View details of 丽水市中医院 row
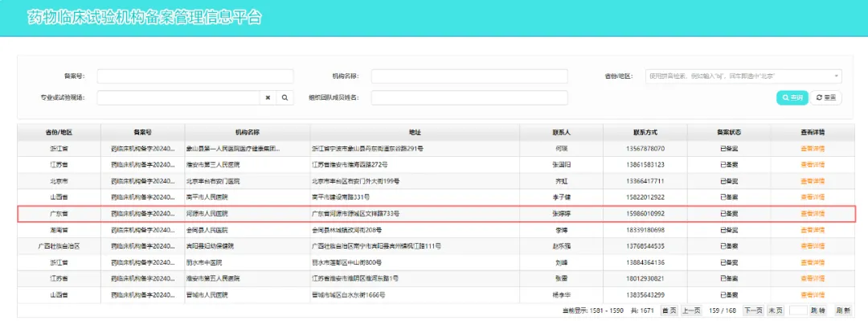 [x=813, y=262]
